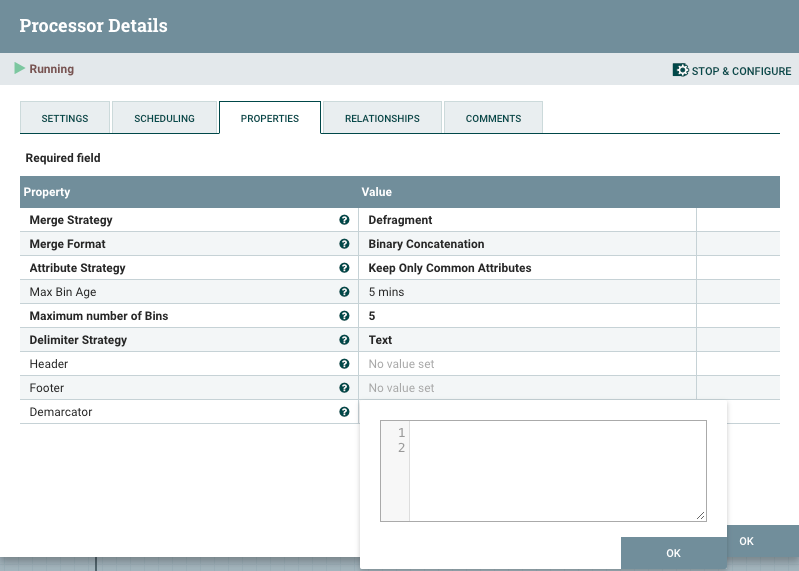Go to the Comments tab
The width and height of the screenshot is (799, 571).
pos(493,118)
